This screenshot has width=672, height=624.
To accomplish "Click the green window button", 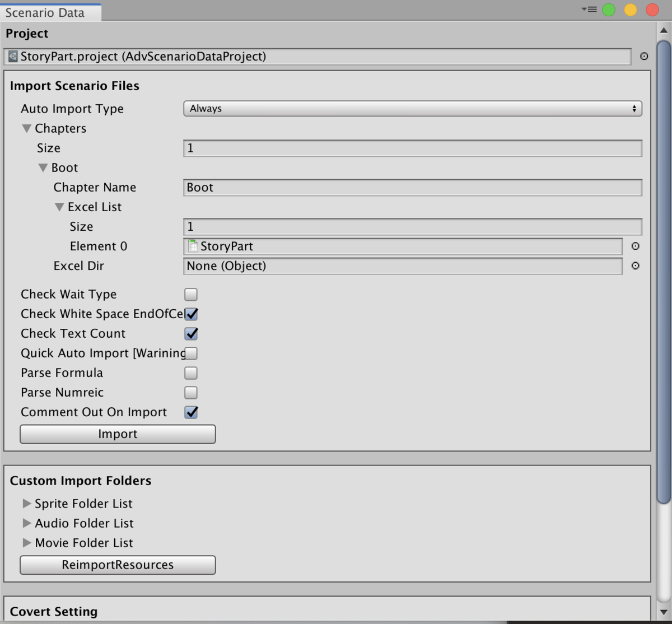I will [609, 10].
